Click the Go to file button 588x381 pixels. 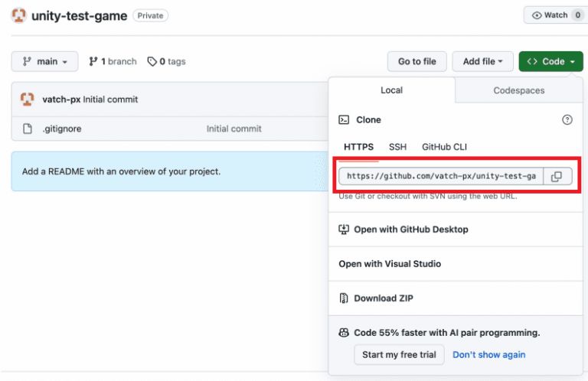pos(416,61)
